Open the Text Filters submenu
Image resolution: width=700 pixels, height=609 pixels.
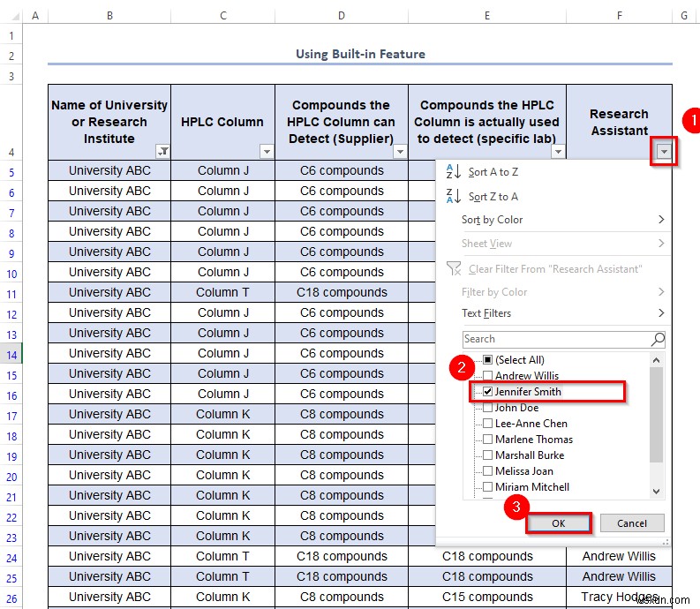pyautogui.click(x=564, y=313)
